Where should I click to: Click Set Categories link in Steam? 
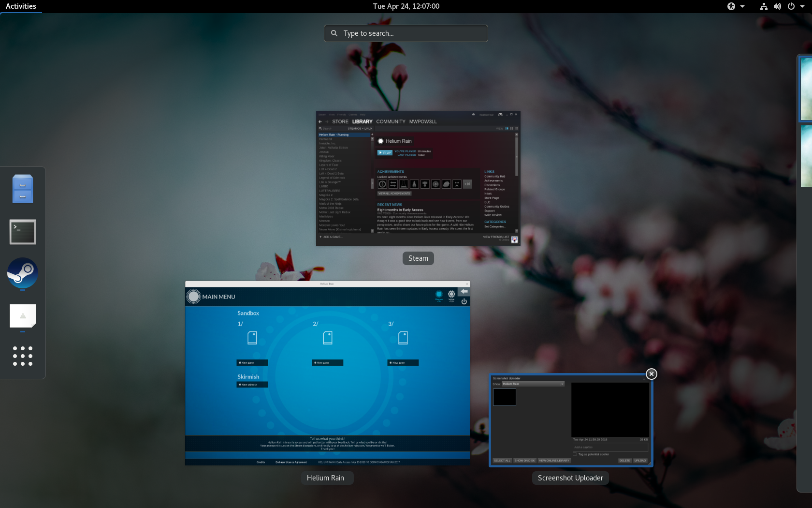[495, 226]
